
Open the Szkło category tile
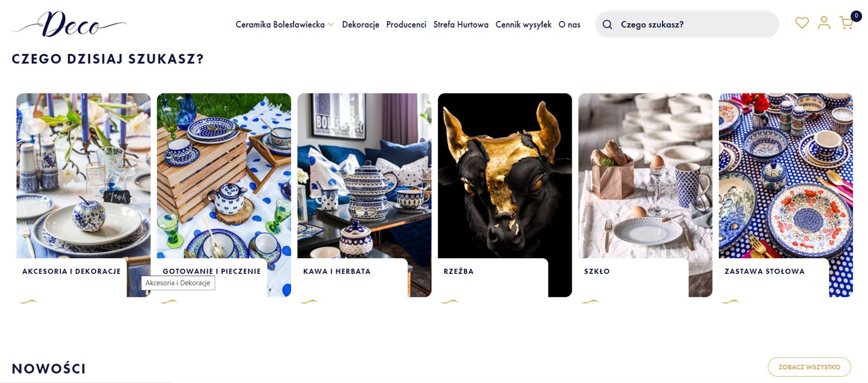tap(646, 195)
